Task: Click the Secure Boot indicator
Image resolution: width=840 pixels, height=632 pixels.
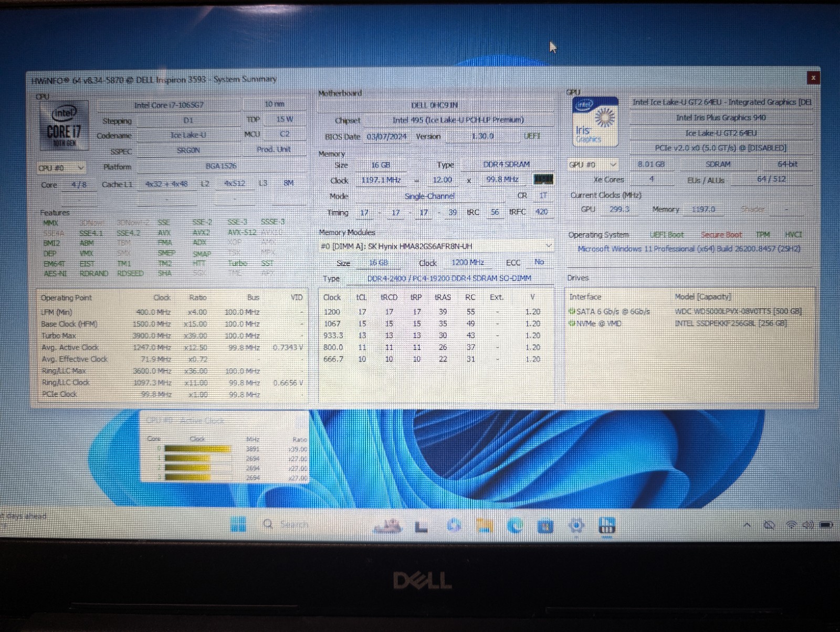Action: click(x=721, y=235)
